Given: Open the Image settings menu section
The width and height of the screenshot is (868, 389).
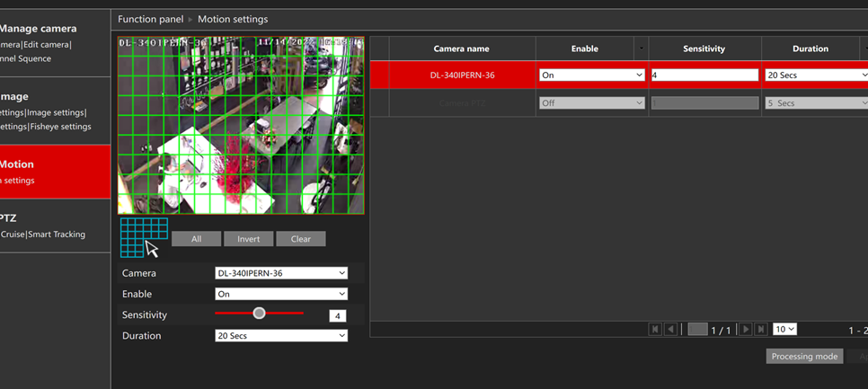Looking at the screenshot, I should point(56,111).
